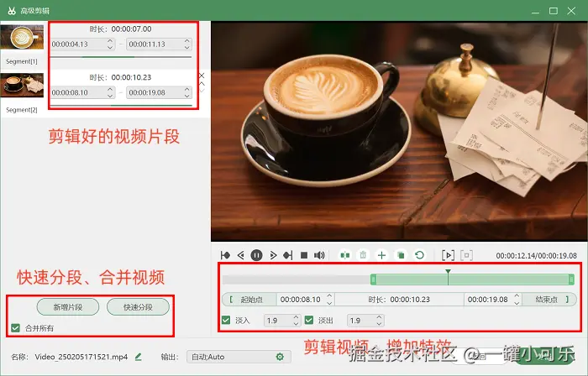Pause the video playback
Viewport: 588px width, 376px height.
(x=256, y=255)
